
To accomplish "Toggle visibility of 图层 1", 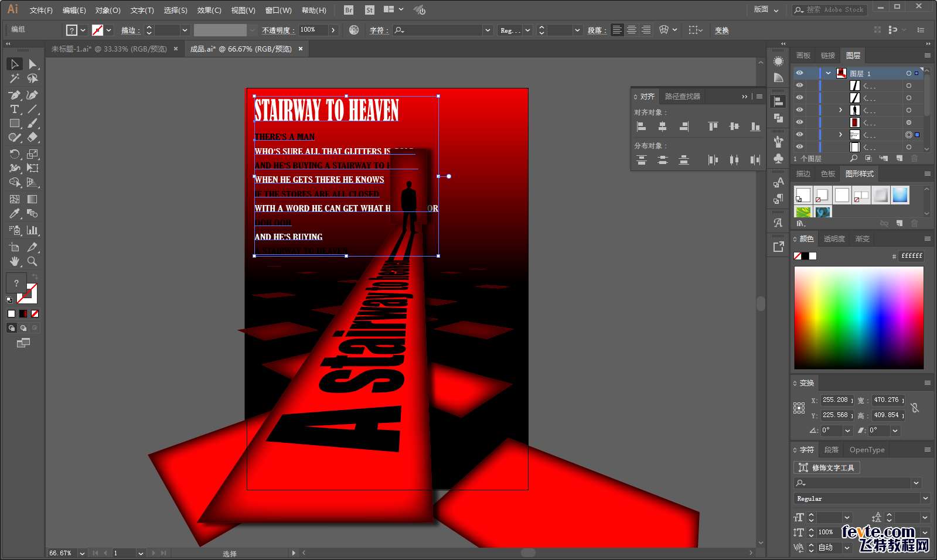I will (x=799, y=73).
